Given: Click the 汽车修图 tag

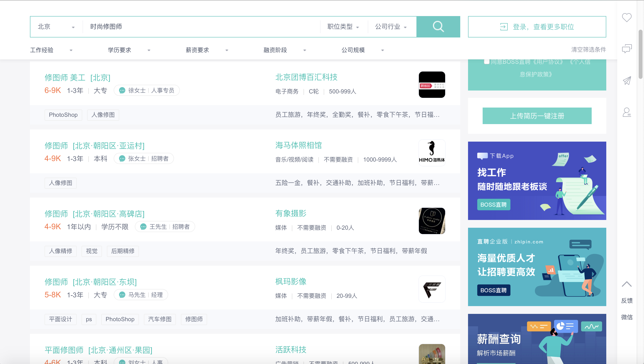Looking at the screenshot, I should [160, 319].
